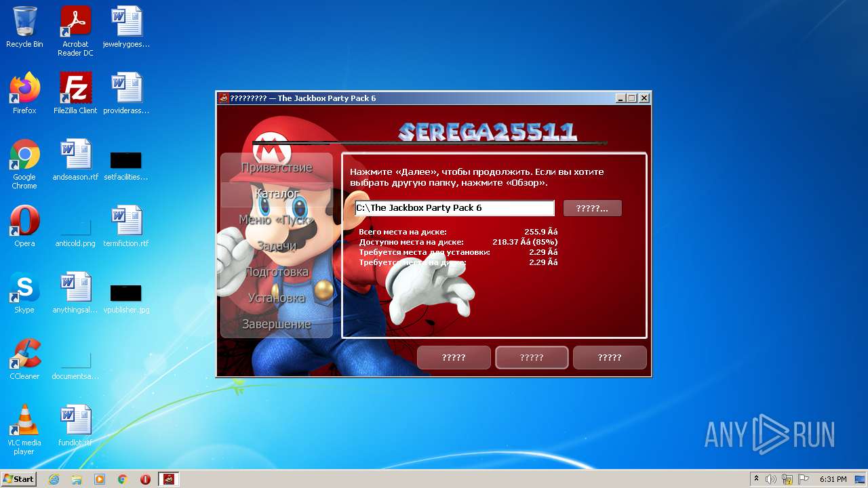This screenshot has height=488, width=868.
Task: Click the middle highlighted installer button
Action: click(x=532, y=357)
